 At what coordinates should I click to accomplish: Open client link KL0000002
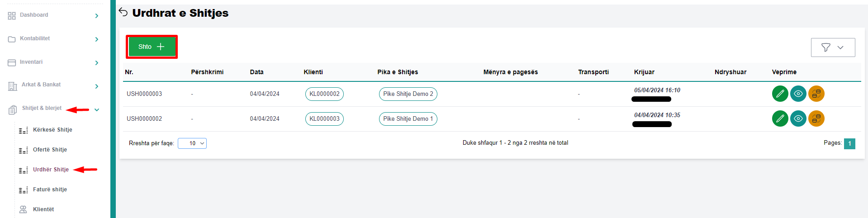click(x=324, y=94)
